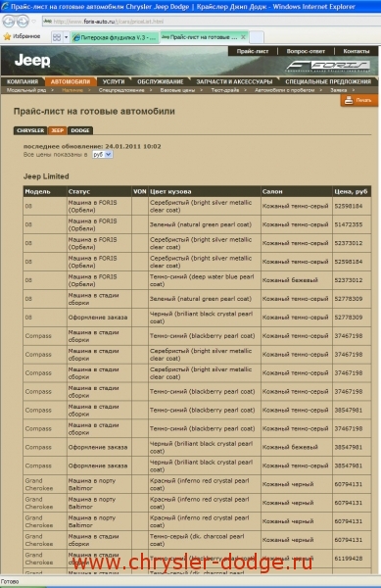Click the Готово status bar text
This screenshot has width=381, height=588.
tap(10, 581)
